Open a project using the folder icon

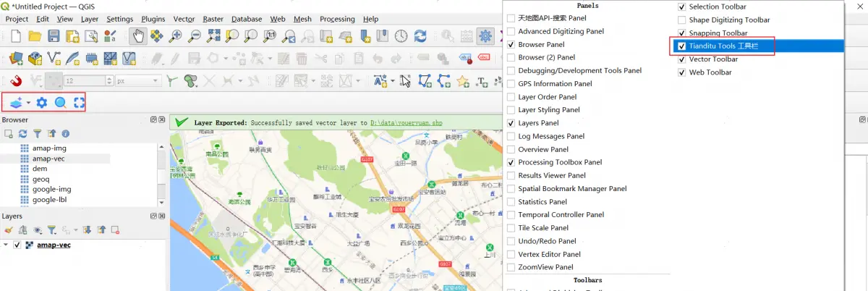point(35,36)
